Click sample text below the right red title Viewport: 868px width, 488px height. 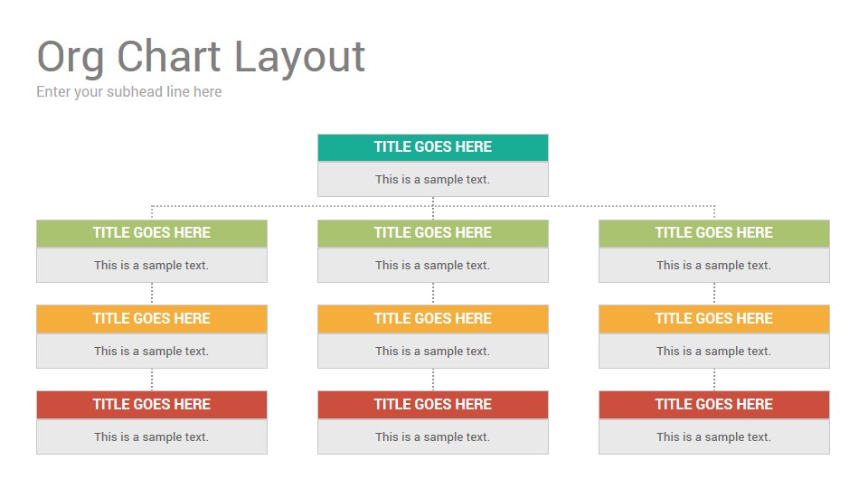[714, 436]
